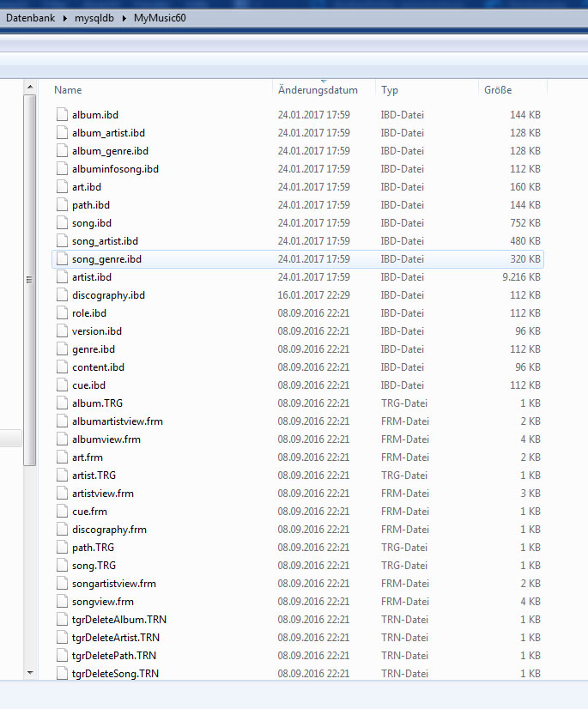Click the scrollbar down arrow
The height and width of the screenshot is (709, 588).
click(30, 673)
